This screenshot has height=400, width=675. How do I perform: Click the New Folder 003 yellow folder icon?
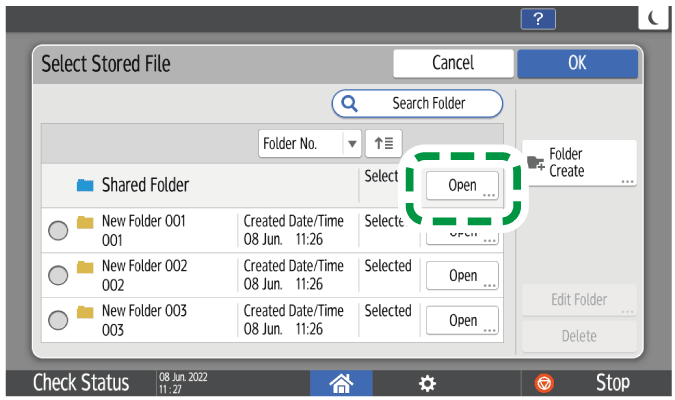tap(85, 311)
